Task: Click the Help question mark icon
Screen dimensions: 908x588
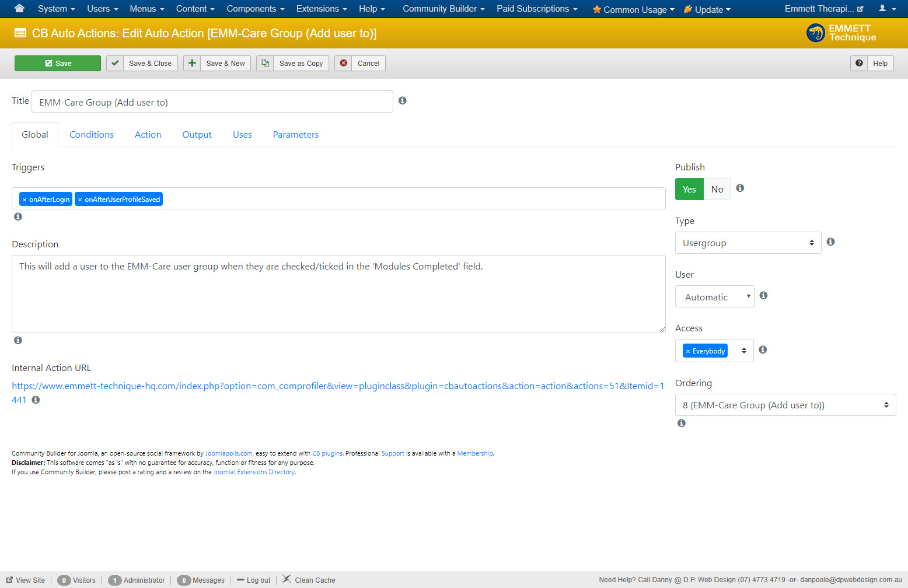Action: [859, 63]
